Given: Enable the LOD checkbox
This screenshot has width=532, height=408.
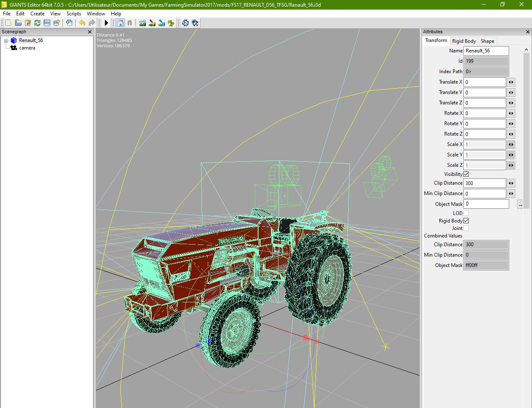Looking at the screenshot, I should click(x=466, y=213).
